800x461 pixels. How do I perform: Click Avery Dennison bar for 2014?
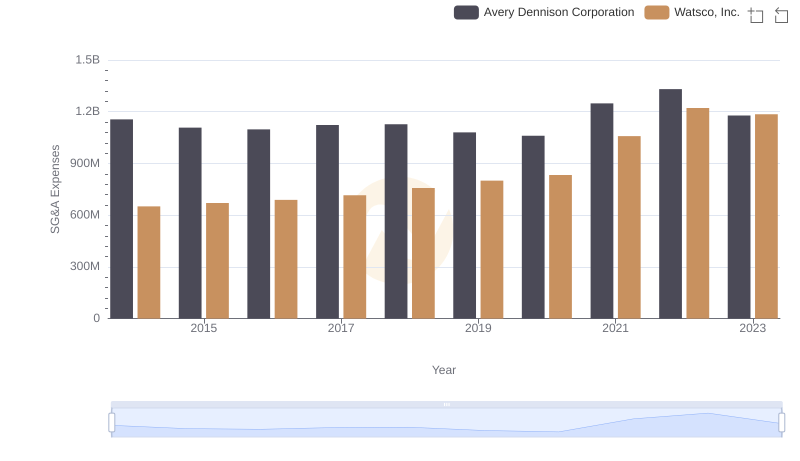(121, 219)
